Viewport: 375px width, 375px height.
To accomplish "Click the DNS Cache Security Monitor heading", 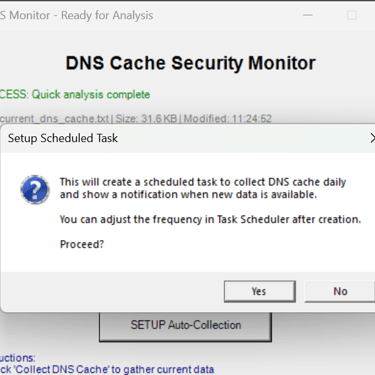I will point(190,63).
